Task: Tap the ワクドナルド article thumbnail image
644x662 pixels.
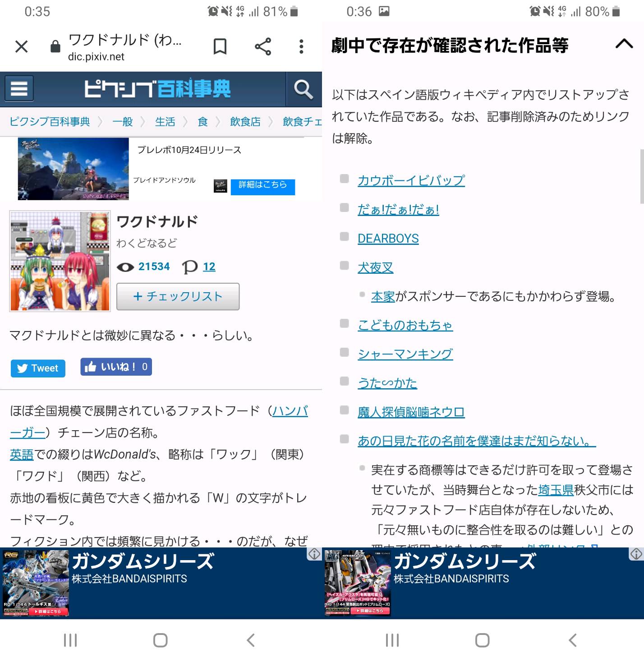Action: [x=60, y=261]
